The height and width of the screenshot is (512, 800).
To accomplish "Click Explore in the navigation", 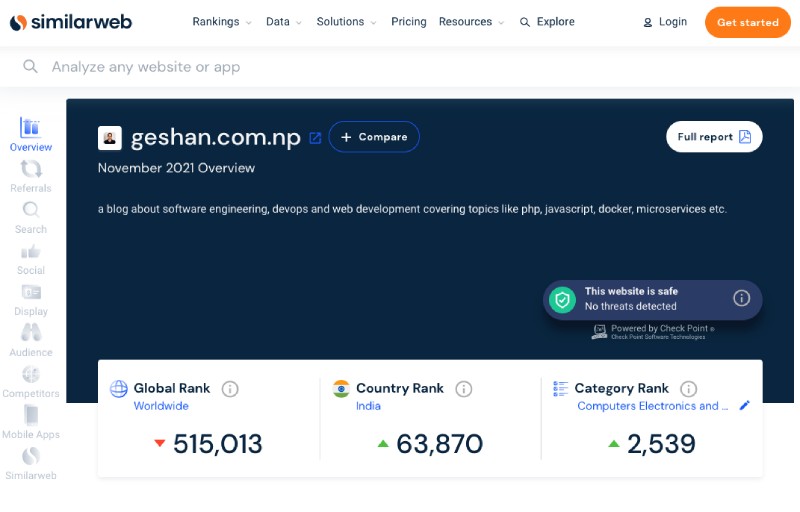I will point(547,22).
